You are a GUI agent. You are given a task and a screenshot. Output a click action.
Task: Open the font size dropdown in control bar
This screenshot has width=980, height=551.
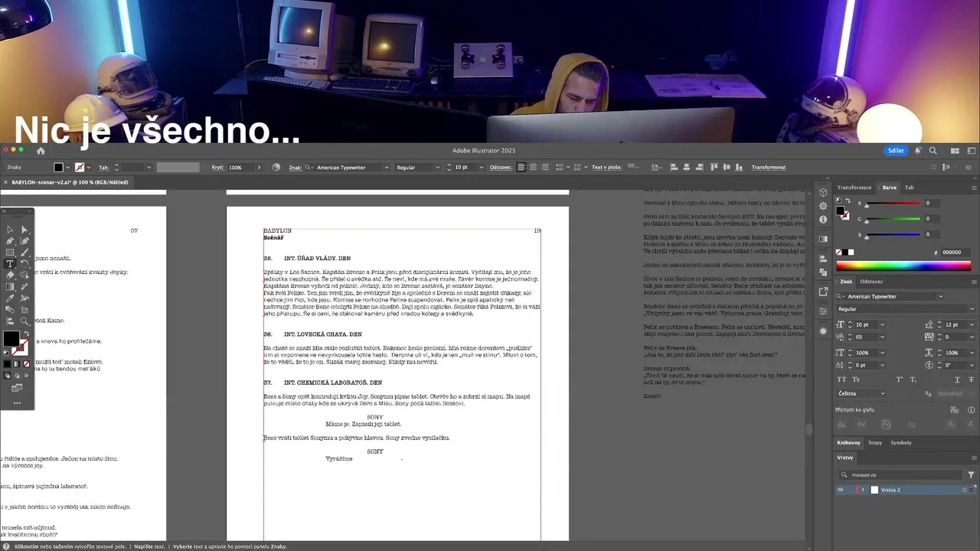tap(481, 167)
